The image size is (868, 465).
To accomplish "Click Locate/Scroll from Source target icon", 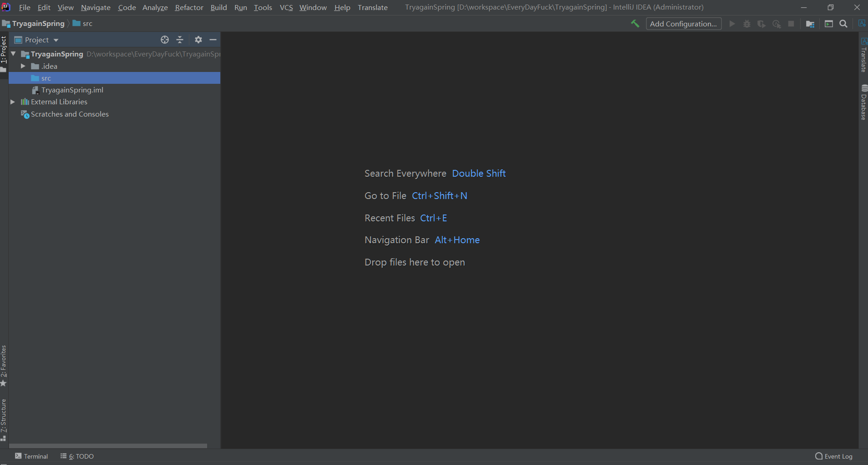I will point(165,40).
